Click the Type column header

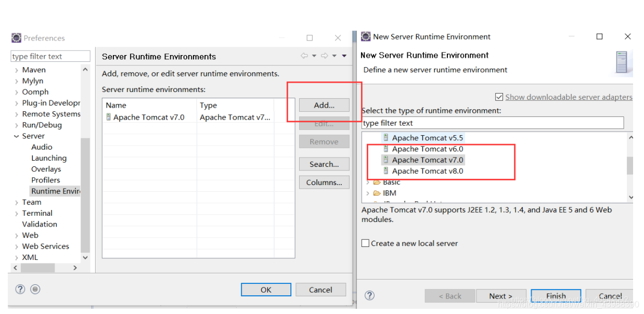(x=208, y=105)
